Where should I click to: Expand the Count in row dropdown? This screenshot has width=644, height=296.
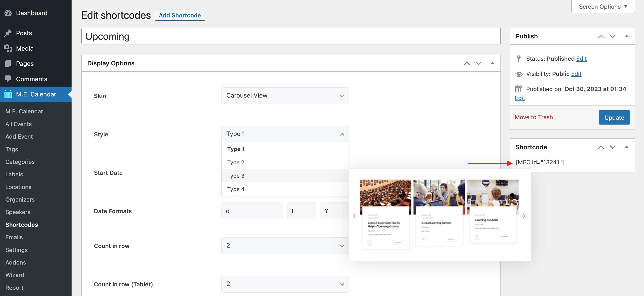pyautogui.click(x=285, y=246)
